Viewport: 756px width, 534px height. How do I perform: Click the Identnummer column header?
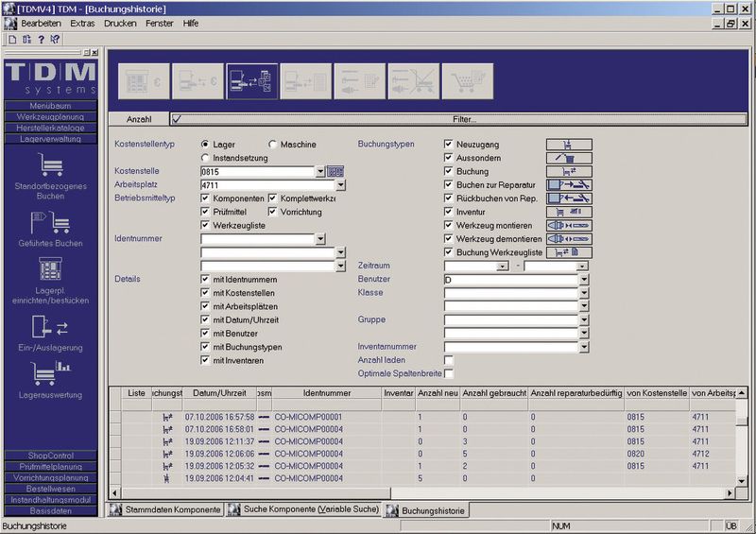(327, 393)
